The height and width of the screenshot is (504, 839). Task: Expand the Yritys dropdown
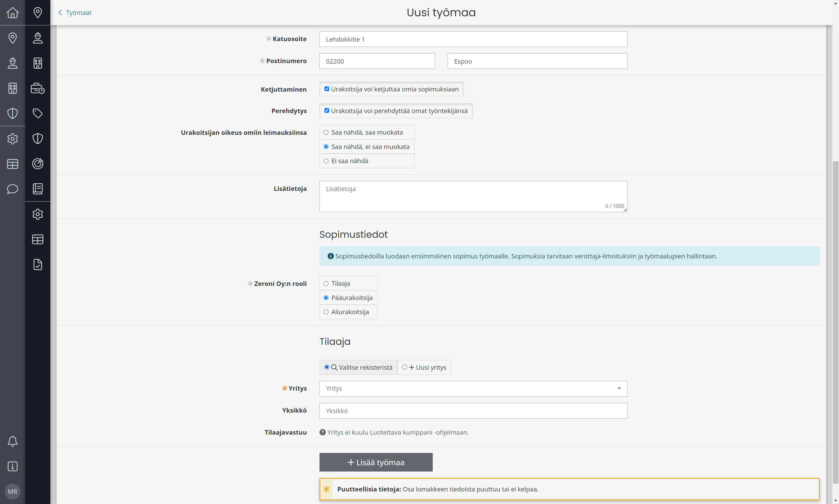coord(473,389)
